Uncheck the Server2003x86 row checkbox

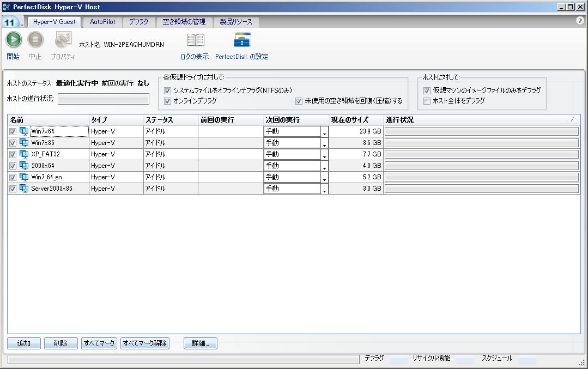(x=13, y=189)
